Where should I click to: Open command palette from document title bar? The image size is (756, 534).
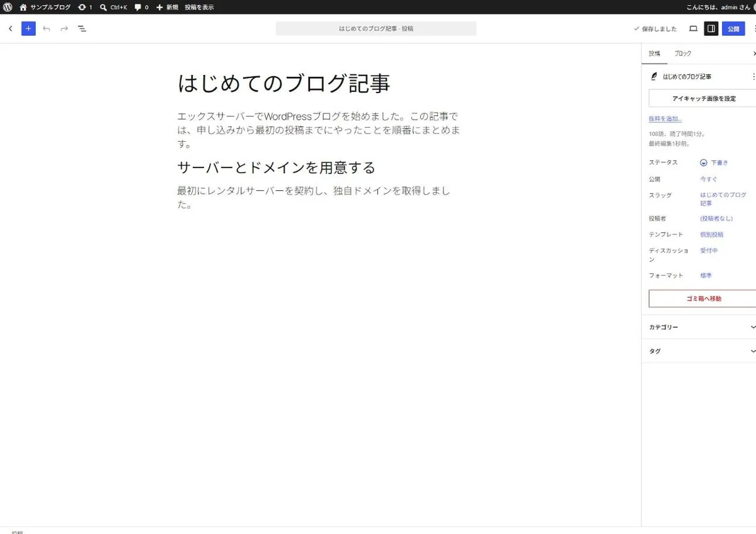(x=376, y=28)
